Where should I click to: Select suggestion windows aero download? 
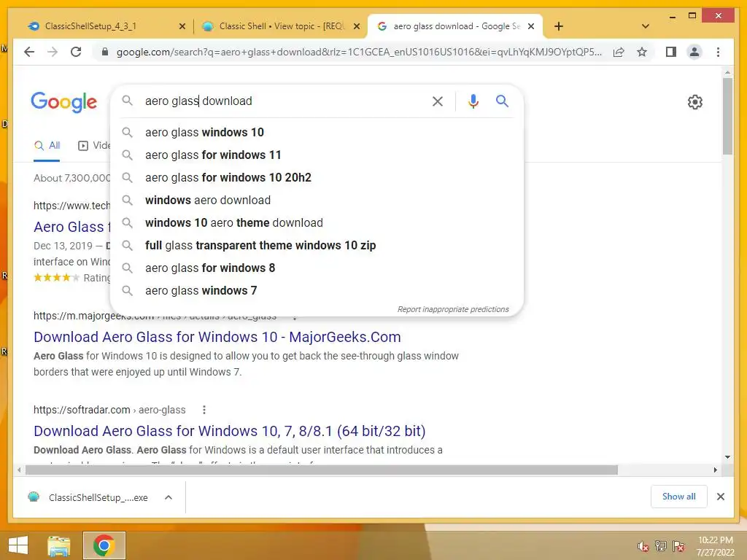[x=317, y=200]
